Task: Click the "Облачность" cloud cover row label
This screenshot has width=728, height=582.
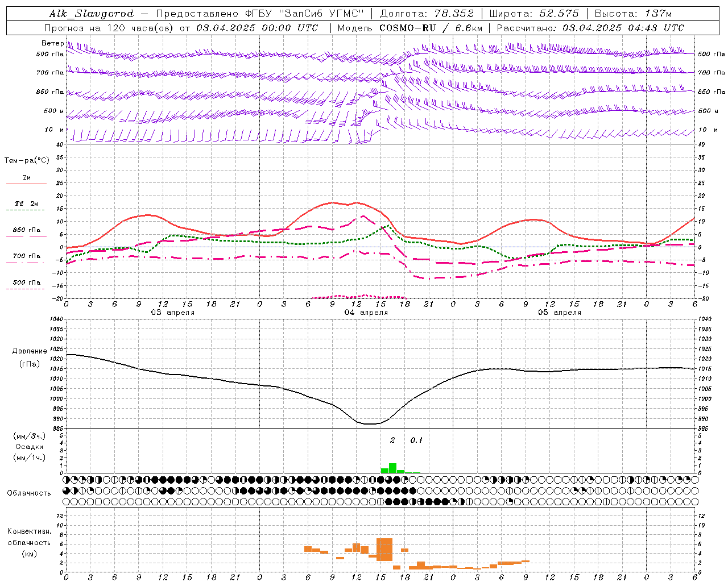Action: pos(29,493)
